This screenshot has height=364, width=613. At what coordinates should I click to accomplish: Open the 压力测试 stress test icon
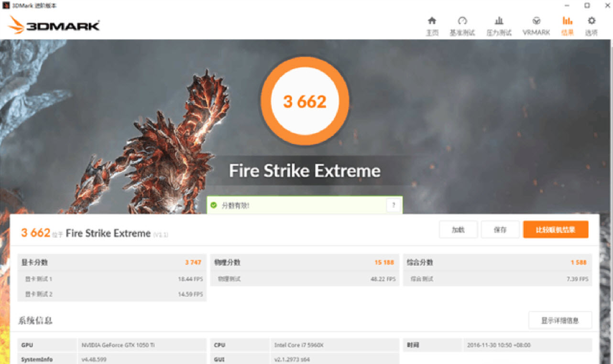click(499, 21)
